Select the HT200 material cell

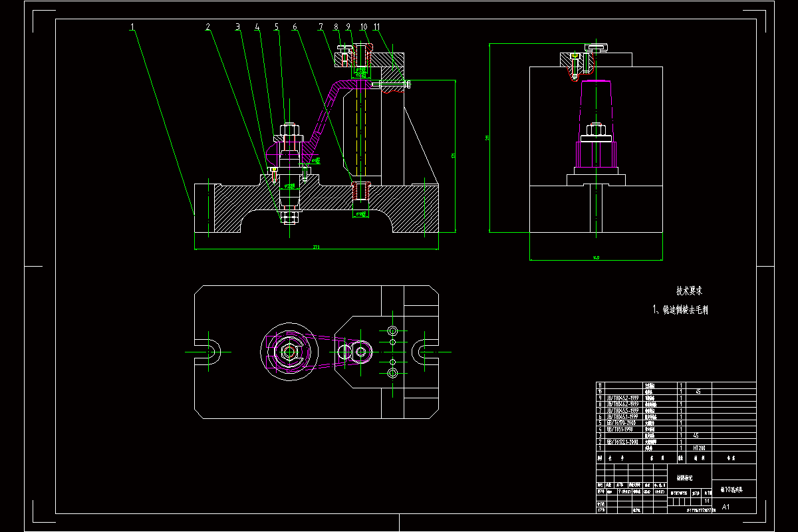[x=699, y=448]
